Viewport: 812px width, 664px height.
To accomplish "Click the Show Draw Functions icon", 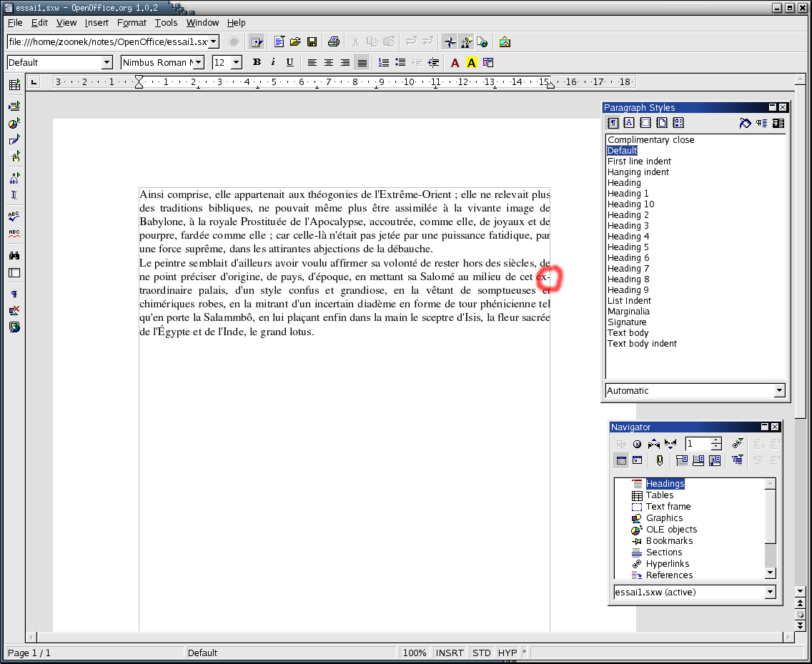I will click(x=14, y=140).
